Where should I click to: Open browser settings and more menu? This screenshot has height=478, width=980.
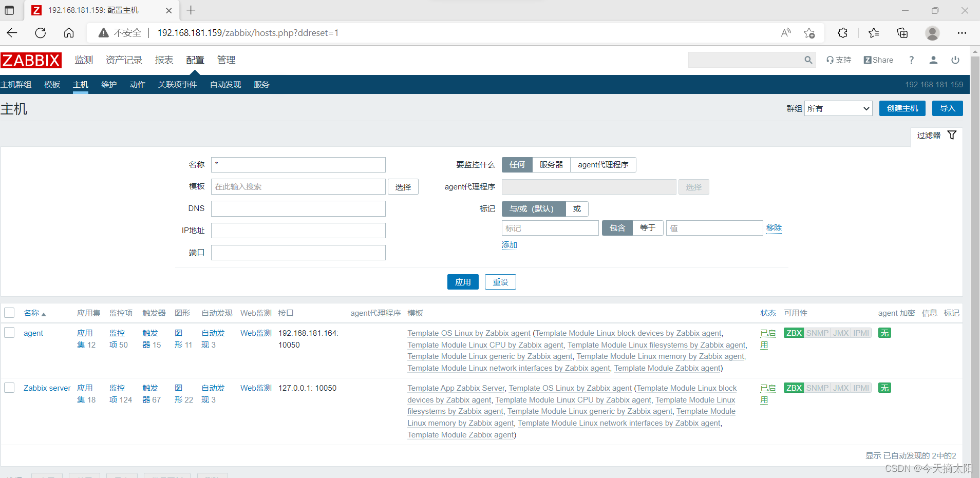(962, 33)
